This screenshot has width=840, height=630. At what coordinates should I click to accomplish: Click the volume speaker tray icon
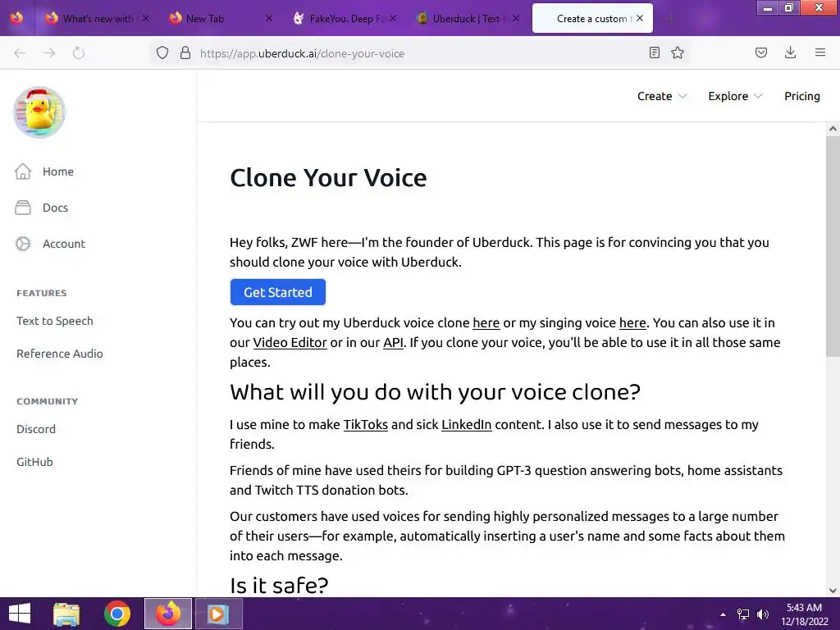pos(762,614)
